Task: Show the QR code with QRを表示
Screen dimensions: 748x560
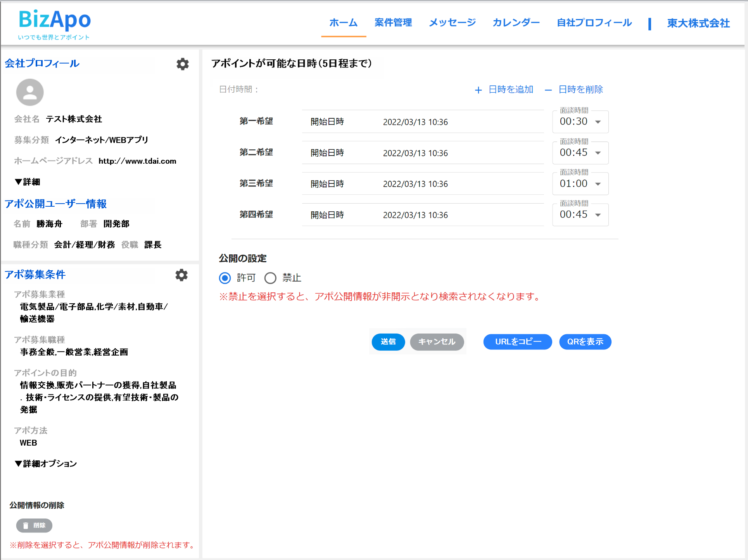Action: 585,342
